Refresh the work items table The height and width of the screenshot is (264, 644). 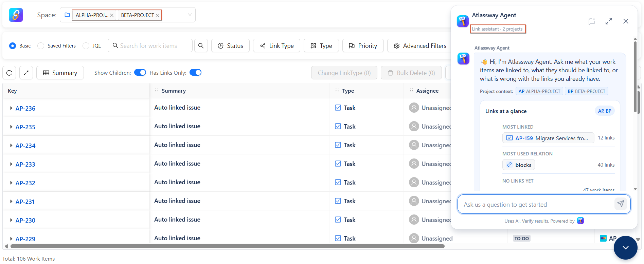pos(9,73)
